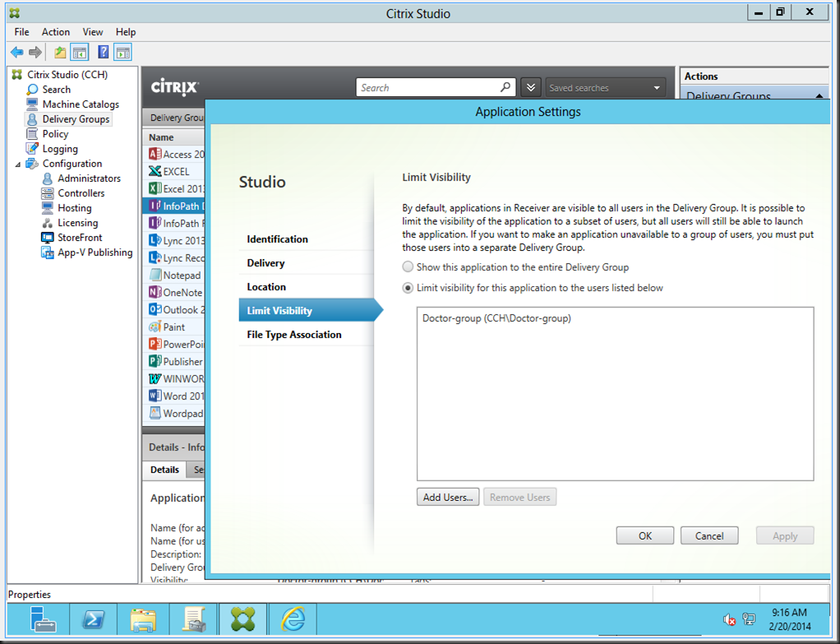Click OK in Application Settings
The image size is (840, 644).
645,535
